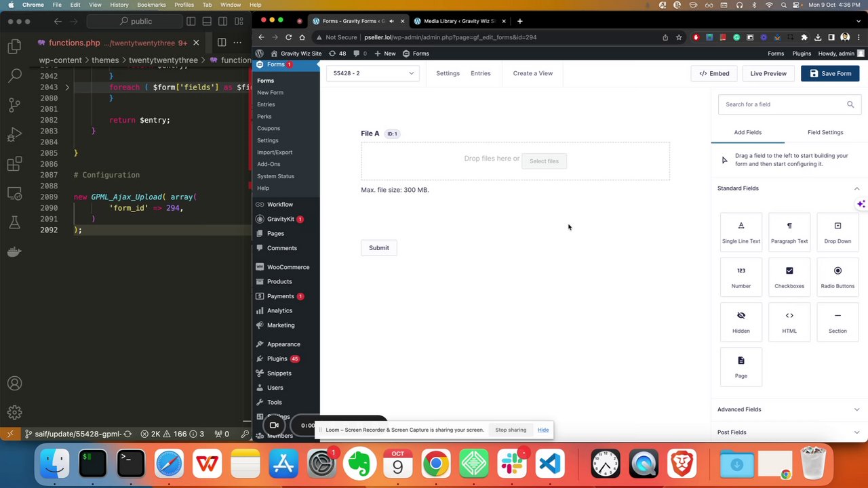Open form Entries tab
The image size is (868, 488).
(x=481, y=73)
